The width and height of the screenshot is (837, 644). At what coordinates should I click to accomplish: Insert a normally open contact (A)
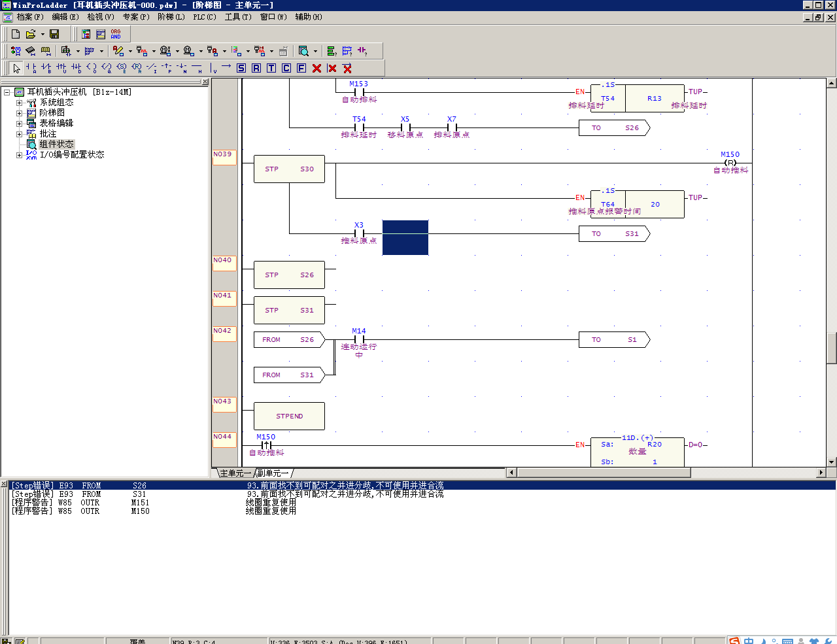[x=31, y=68]
